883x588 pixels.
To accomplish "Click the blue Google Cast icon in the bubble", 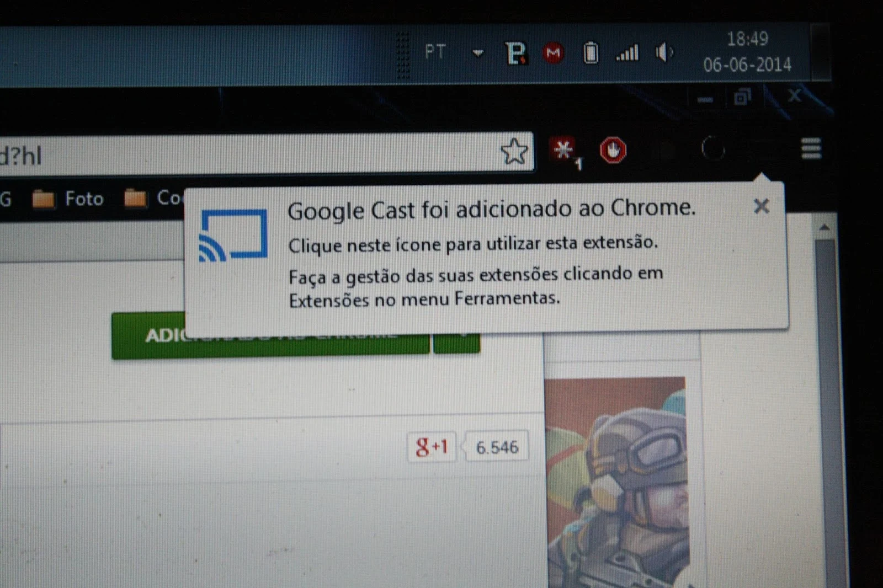I will tap(233, 234).
